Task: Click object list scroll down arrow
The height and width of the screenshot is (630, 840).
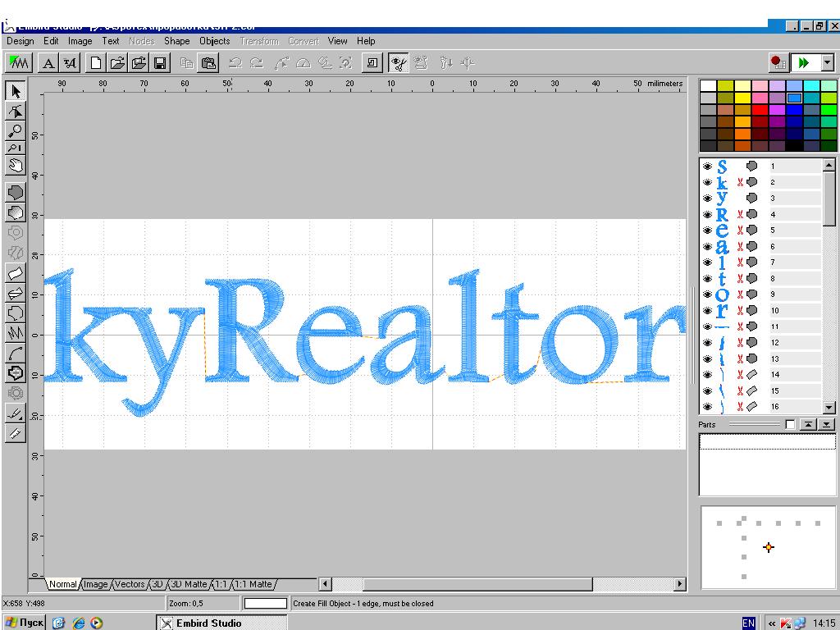Action: [829, 407]
